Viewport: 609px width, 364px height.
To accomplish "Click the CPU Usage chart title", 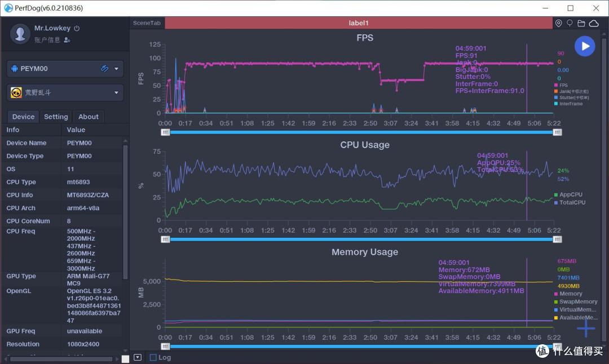I will (x=365, y=145).
